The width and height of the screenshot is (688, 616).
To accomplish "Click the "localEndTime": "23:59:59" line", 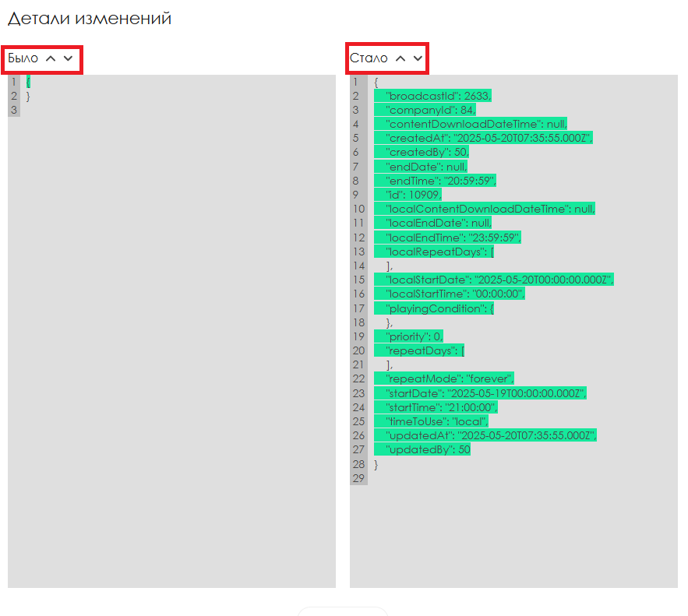I will point(453,238).
